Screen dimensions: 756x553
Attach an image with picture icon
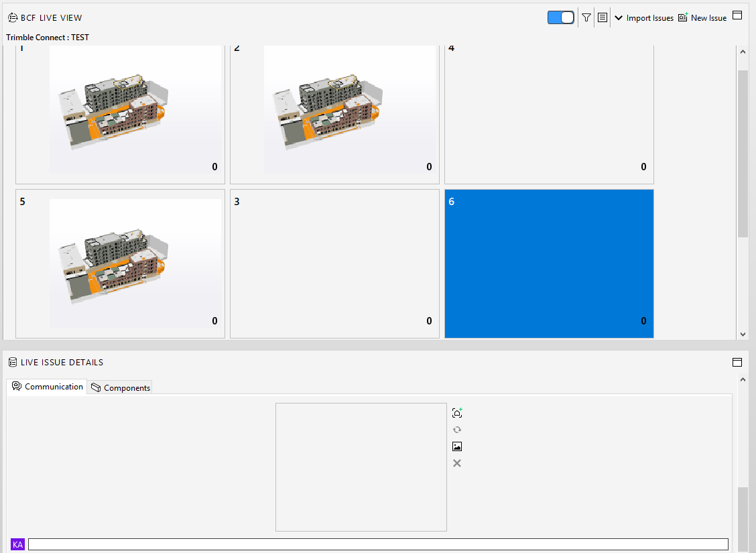point(457,446)
